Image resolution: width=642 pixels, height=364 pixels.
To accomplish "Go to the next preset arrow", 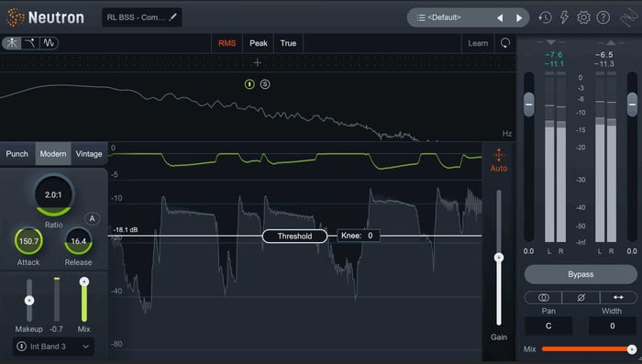I will point(519,18).
